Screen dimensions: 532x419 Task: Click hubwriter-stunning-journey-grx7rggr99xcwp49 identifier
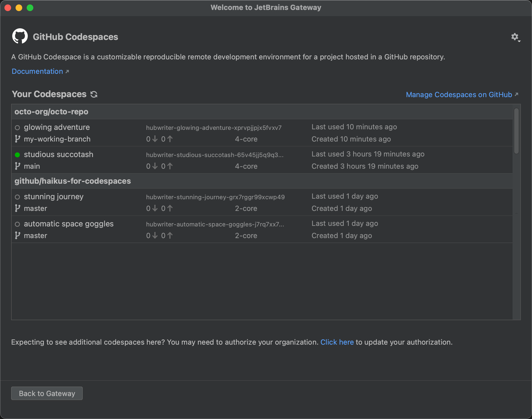(215, 197)
